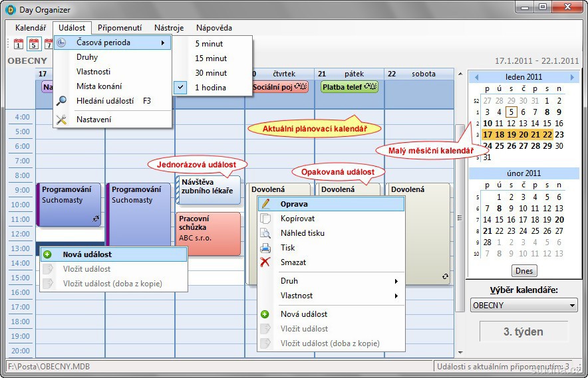Image resolution: width=588 pixels, height=378 pixels.
Task: Click the red X Smazat icon
Action: [266, 262]
